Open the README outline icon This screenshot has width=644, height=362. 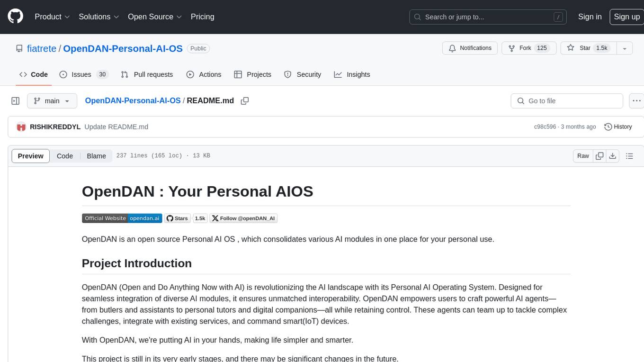[629, 156]
